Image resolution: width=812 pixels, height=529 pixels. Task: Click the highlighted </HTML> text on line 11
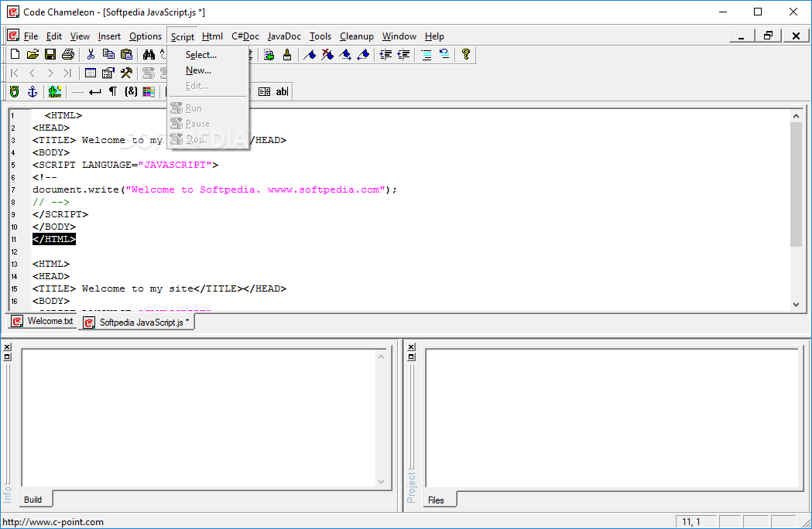pos(54,239)
